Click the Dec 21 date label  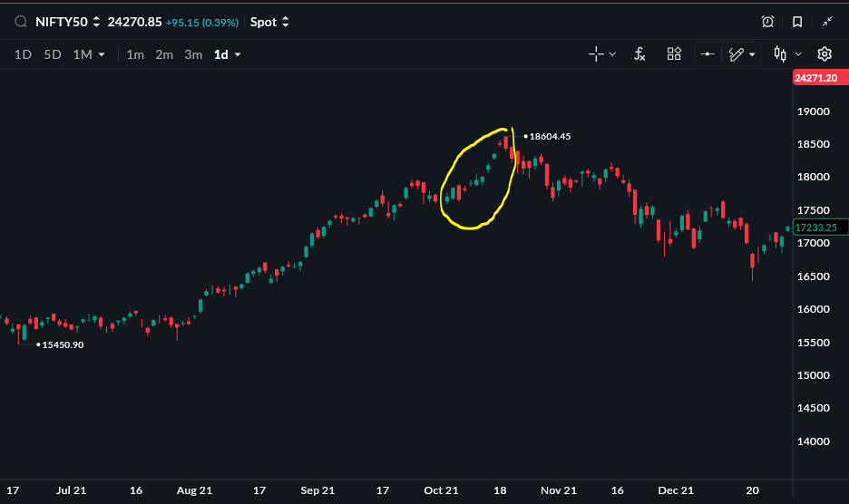click(675, 490)
